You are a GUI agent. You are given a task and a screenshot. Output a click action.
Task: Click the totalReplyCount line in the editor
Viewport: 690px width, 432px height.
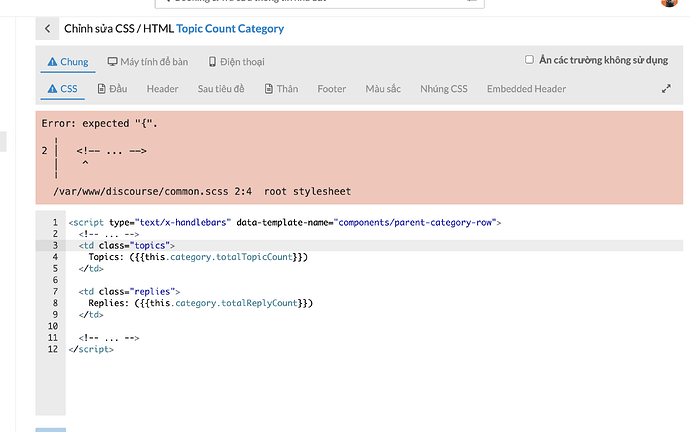click(201, 303)
